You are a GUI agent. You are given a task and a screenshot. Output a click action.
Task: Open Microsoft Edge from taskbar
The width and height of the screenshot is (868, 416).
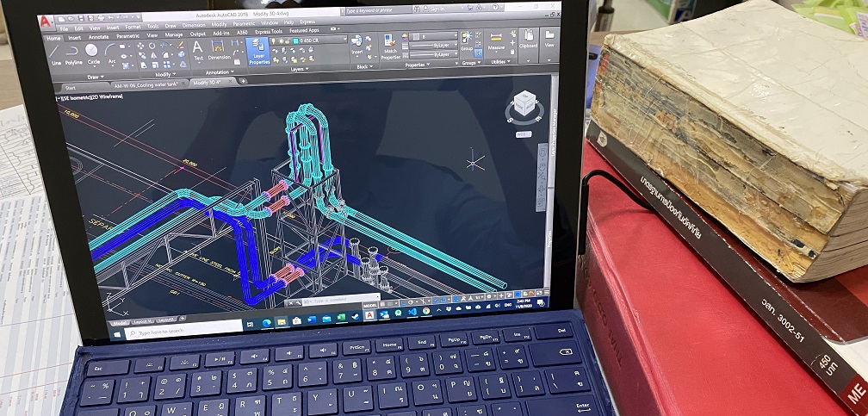pyautogui.click(x=267, y=323)
